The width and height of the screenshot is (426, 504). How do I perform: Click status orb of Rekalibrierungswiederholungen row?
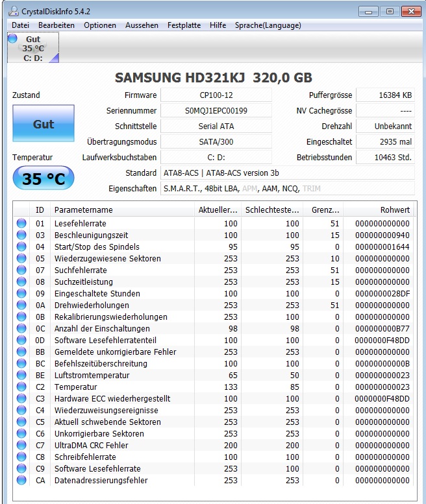(x=21, y=317)
